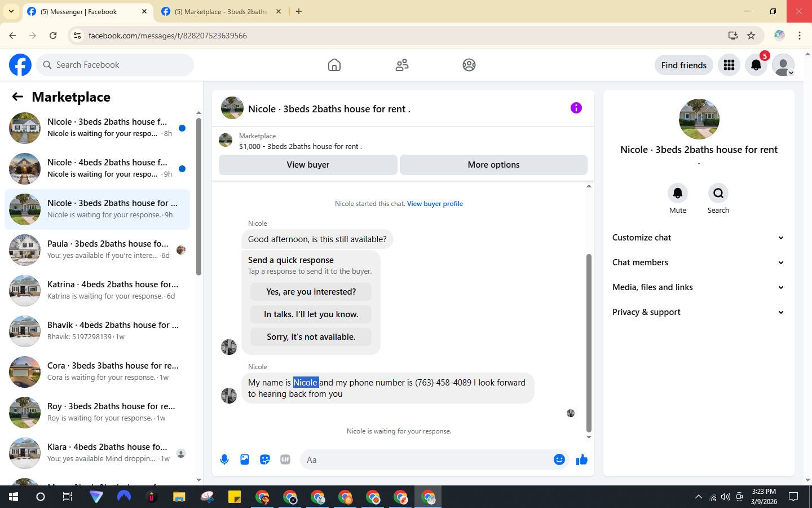812x508 pixels.
Task: Click More options button
Action: tap(493, 165)
